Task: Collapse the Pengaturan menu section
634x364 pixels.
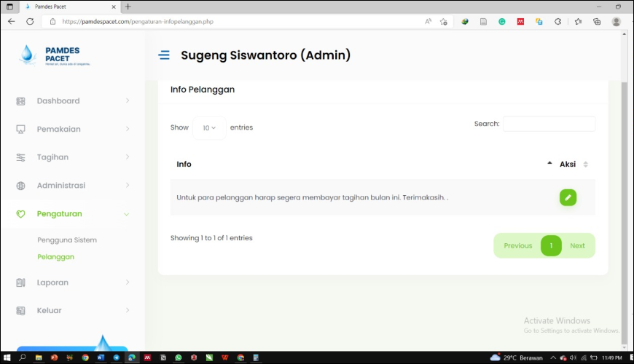Action: click(73, 214)
